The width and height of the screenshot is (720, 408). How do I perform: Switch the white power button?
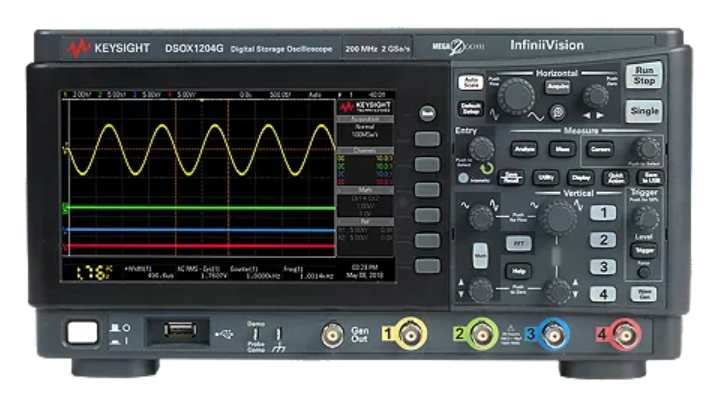pos(83,333)
